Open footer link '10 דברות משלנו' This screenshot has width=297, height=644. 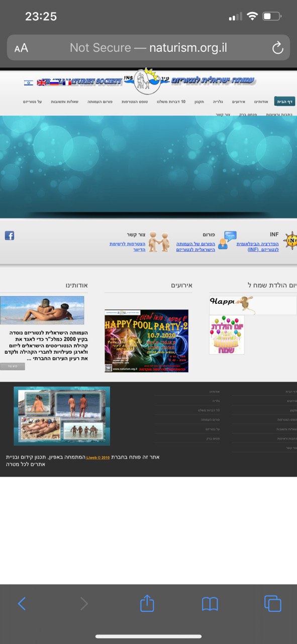click(209, 410)
